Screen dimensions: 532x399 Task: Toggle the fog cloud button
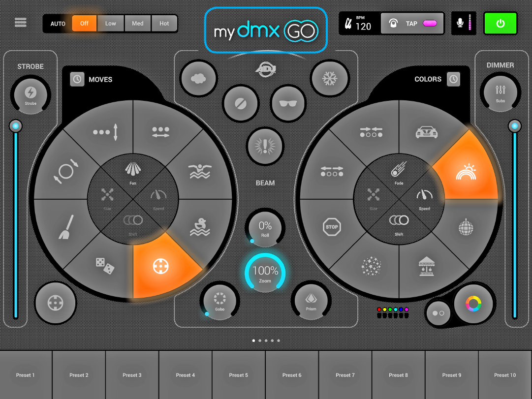198,78
